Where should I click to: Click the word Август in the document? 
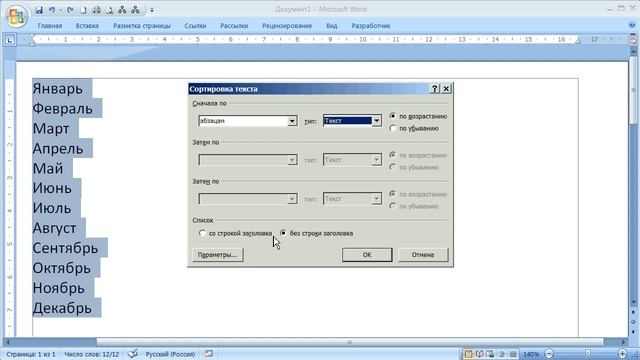coord(54,228)
